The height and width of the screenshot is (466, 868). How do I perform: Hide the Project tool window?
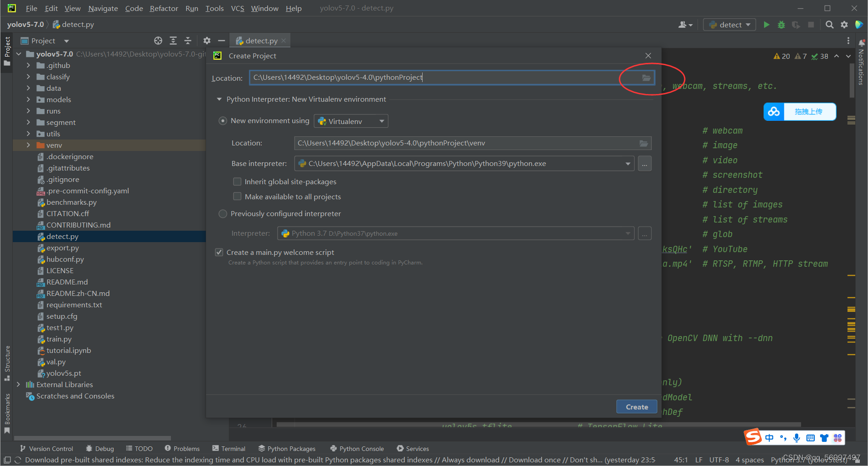222,41
